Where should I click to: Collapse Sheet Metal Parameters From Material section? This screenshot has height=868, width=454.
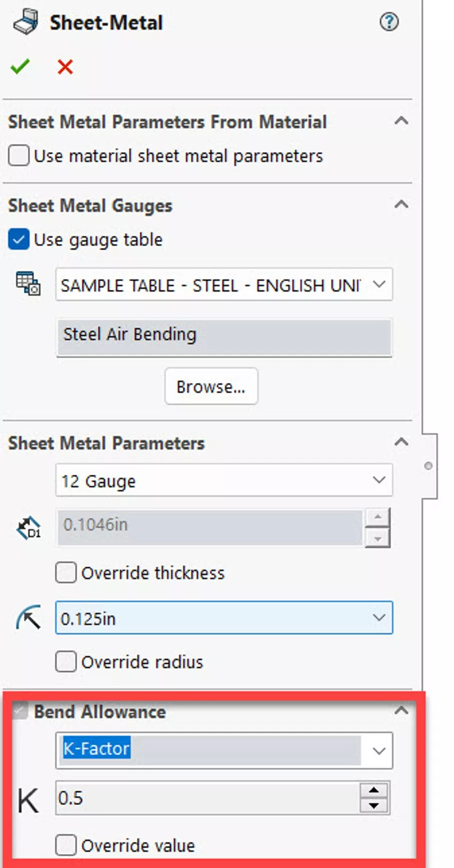coord(401,121)
